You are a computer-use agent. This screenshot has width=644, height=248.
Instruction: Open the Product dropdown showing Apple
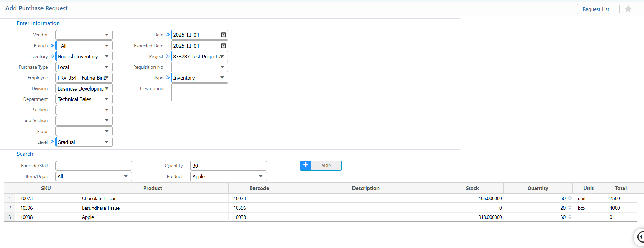(261, 176)
